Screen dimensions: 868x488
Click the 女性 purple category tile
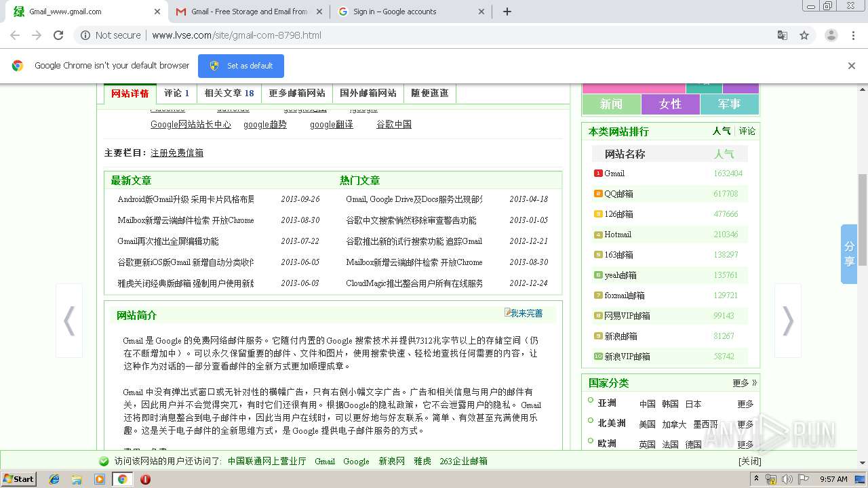click(x=670, y=104)
